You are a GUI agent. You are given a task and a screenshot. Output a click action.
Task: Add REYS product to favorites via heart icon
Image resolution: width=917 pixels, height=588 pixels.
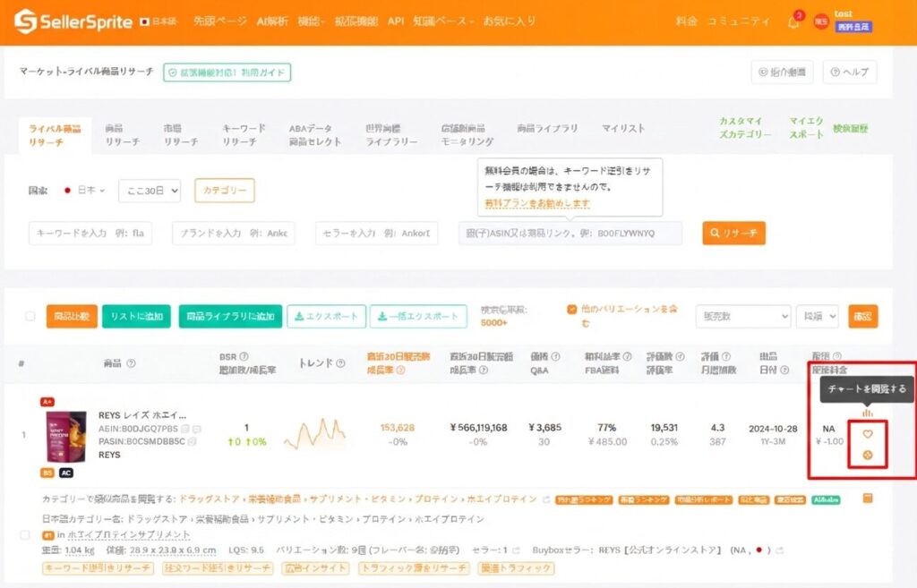[x=868, y=434]
